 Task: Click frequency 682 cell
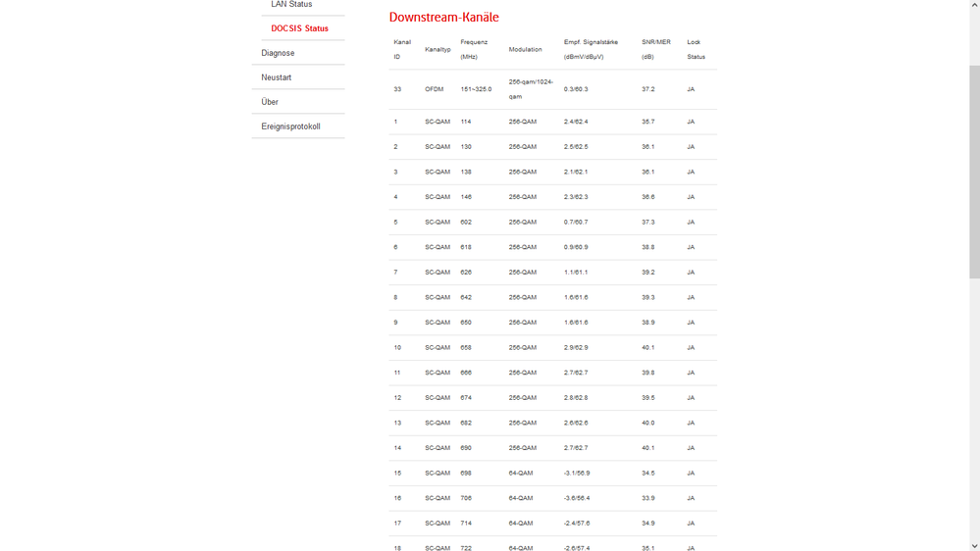coord(466,423)
